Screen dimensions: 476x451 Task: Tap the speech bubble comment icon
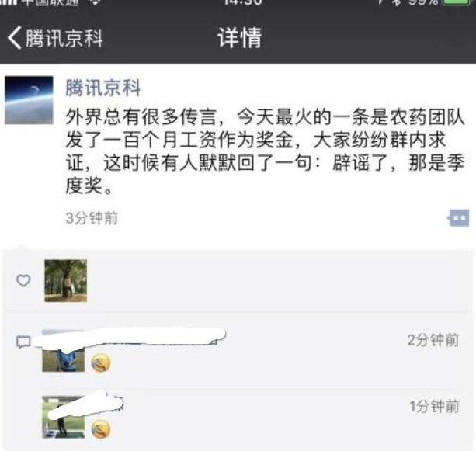[x=23, y=342]
